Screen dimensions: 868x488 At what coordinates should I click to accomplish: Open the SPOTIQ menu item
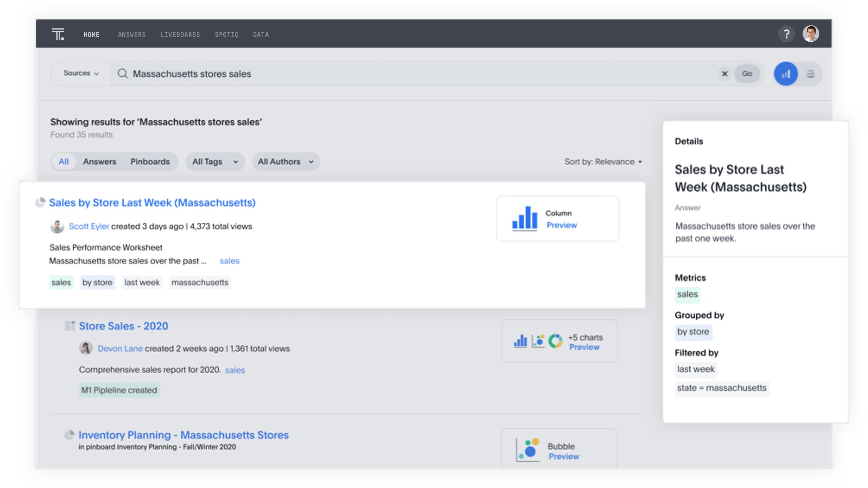point(227,34)
